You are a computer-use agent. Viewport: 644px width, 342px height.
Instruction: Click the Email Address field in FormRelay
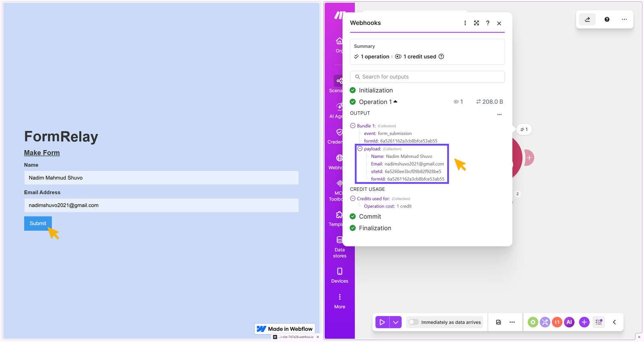tap(161, 205)
